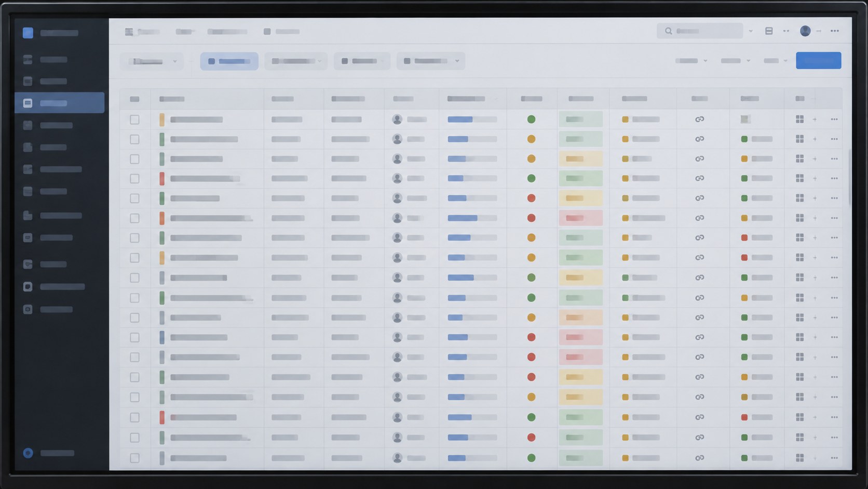This screenshot has width=868, height=489.
Task: Tick the checkbox of the first table row
Action: 134,120
